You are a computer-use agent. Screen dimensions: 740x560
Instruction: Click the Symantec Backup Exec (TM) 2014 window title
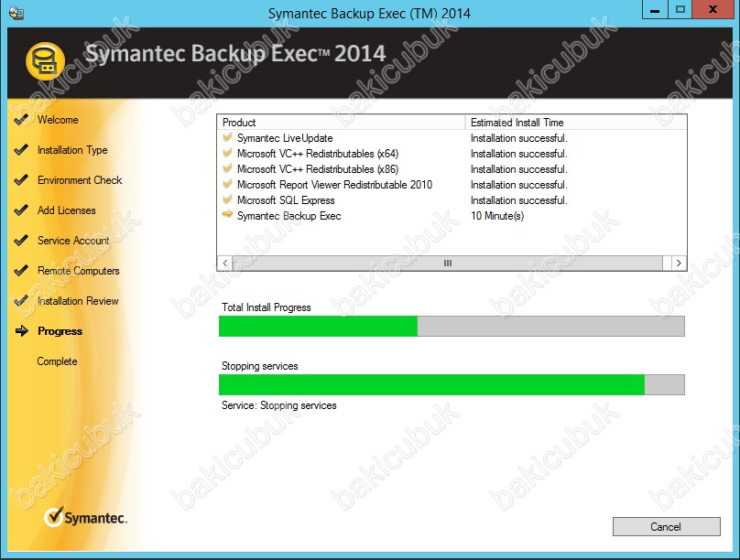[369, 13]
